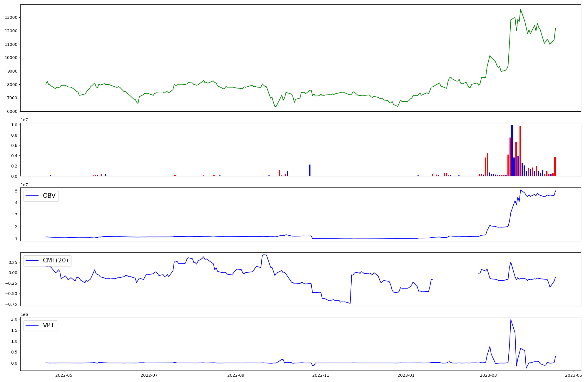Viewport: 588px width, 382px height.
Task: Select the 2022-05 date tick label
Action: coord(64,375)
